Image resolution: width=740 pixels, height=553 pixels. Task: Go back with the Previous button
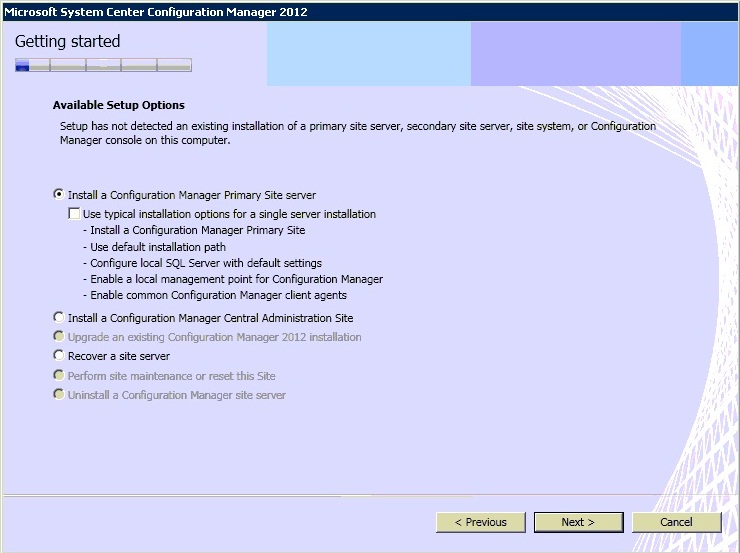click(x=480, y=522)
